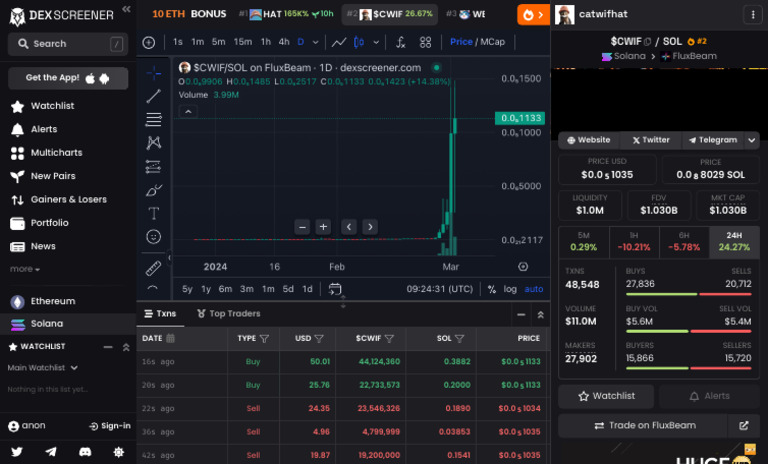
Task: Click the Sign-in link
Action: [x=110, y=426]
